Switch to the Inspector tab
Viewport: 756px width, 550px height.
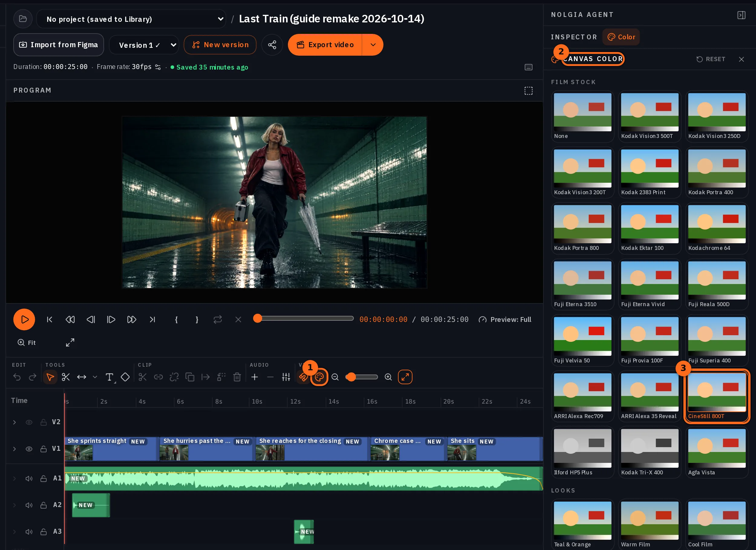(x=574, y=37)
